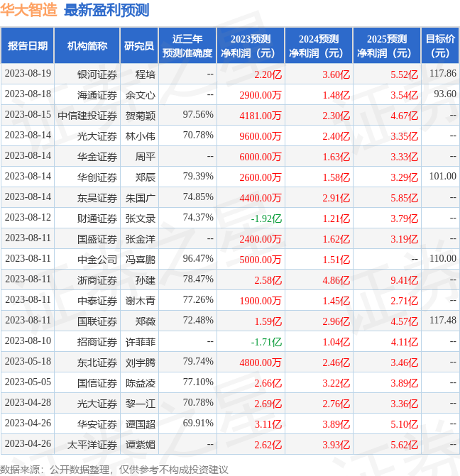Click the date 2023-08-19

[x=28, y=74]
